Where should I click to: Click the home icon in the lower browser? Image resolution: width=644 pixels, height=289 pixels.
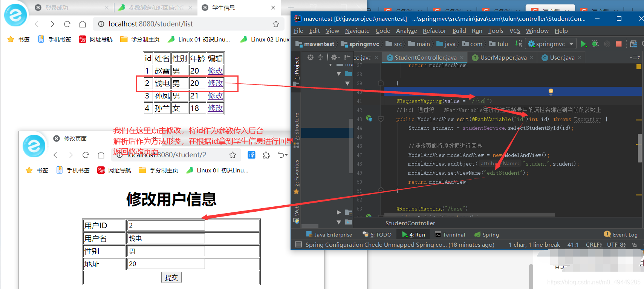101,155
